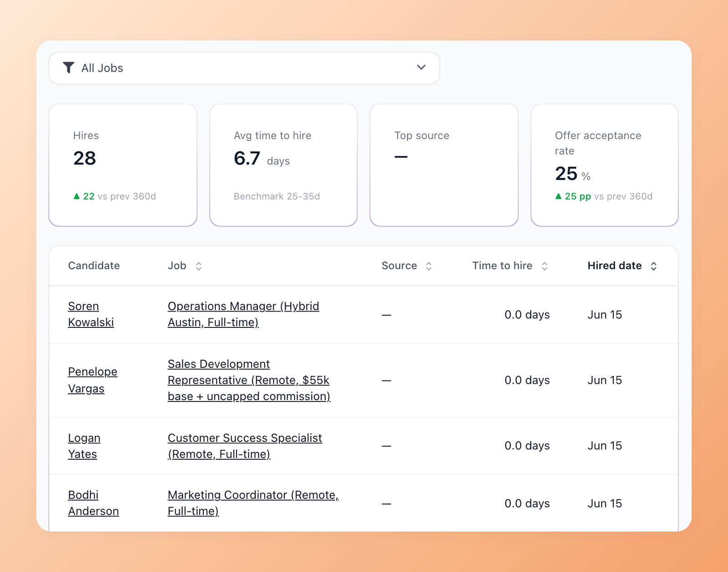Open the Sales Development Representative job link
The width and height of the screenshot is (728, 572).
coord(249,380)
